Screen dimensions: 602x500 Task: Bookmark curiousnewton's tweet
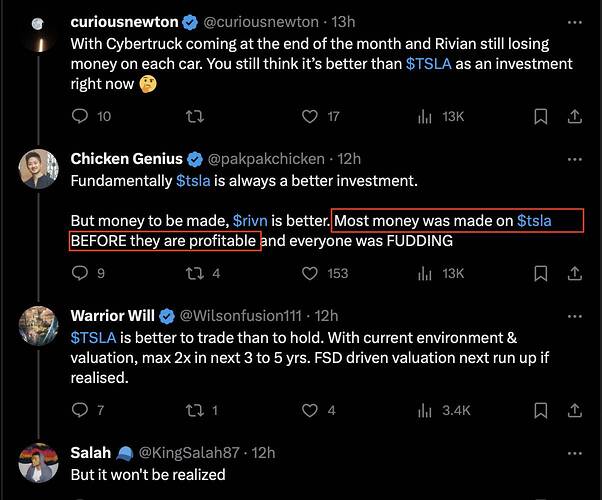[540, 117]
